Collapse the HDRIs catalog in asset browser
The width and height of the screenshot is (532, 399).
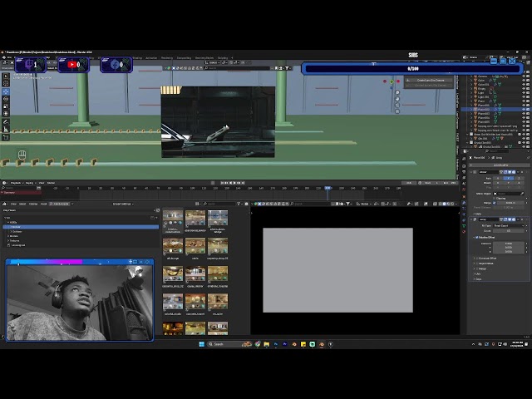coord(8,222)
